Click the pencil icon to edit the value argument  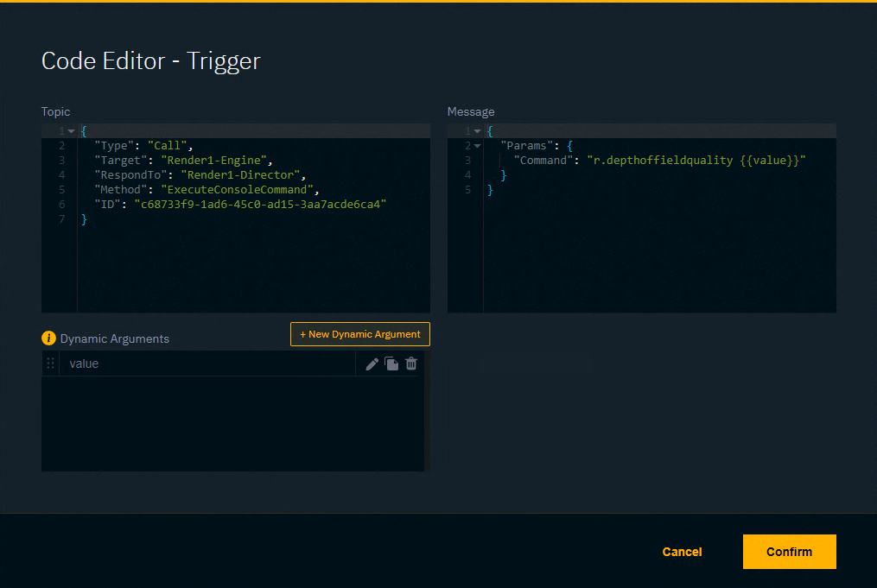tap(372, 364)
